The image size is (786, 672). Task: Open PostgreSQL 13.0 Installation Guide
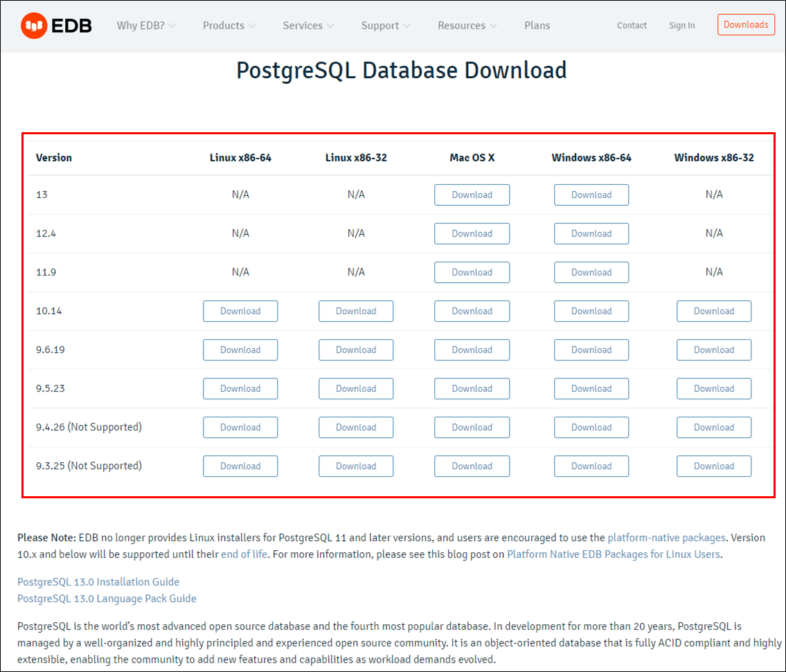tap(98, 582)
